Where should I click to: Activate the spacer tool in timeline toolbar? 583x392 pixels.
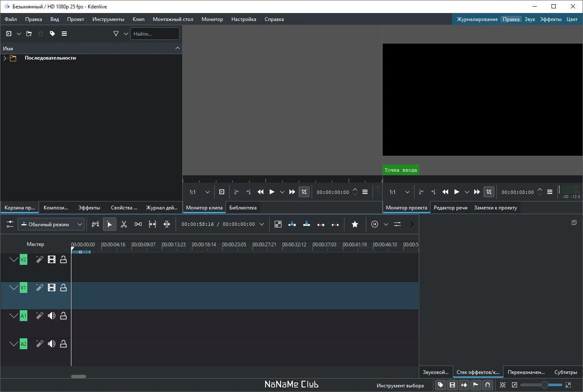[138, 224]
